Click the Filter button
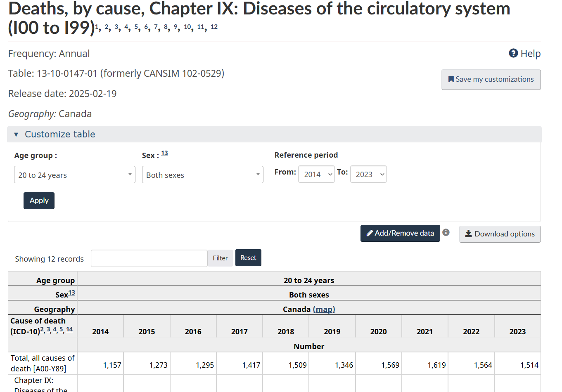Screen dimensions: 562x392 [220, 258]
